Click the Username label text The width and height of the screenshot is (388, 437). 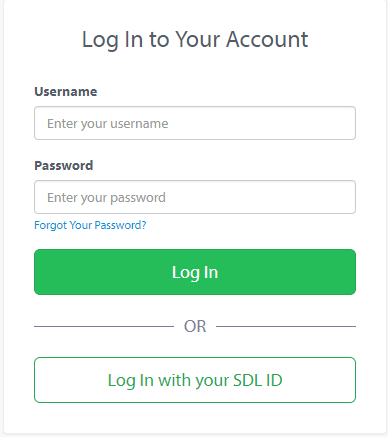[66, 92]
